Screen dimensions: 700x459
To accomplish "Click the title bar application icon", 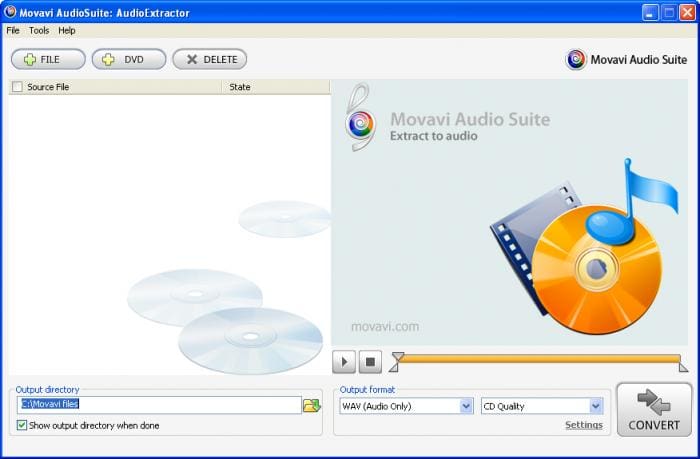I will pyautogui.click(x=9, y=12).
